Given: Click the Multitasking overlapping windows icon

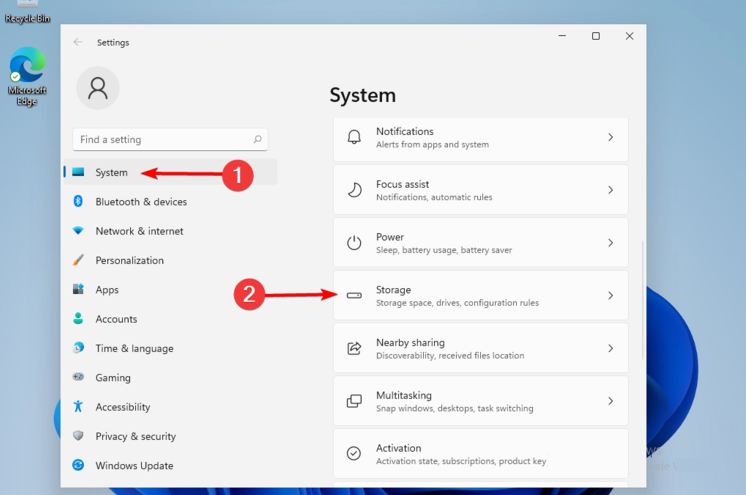Looking at the screenshot, I should (x=354, y=401).
